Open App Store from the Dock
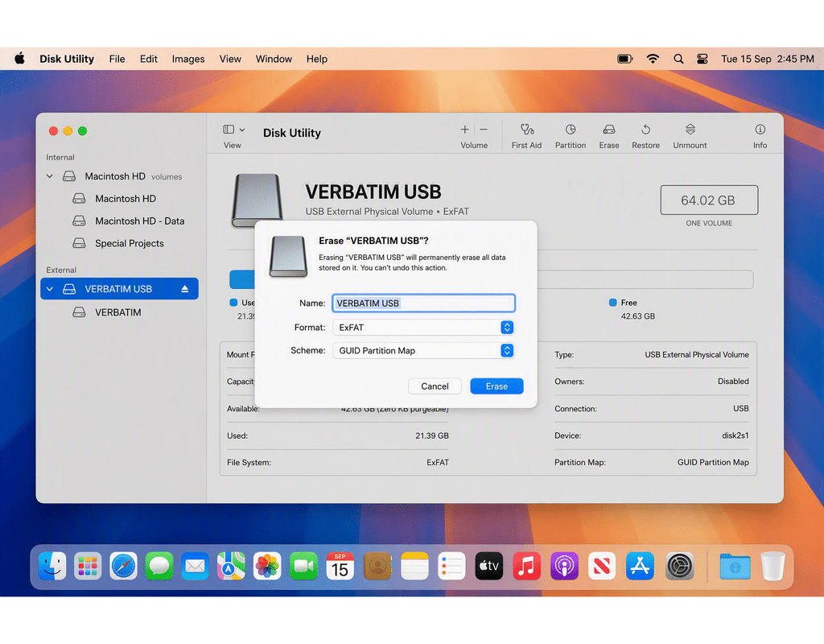 pos(640,566)
